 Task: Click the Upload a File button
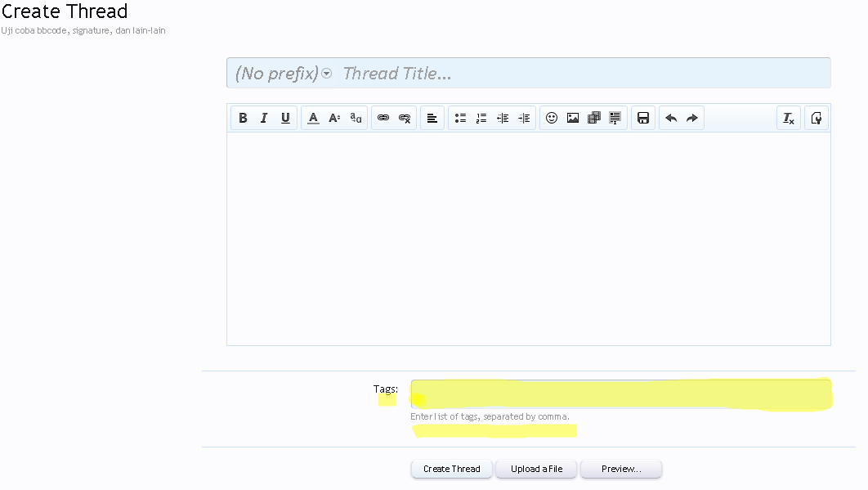click(x=536, y=469)
